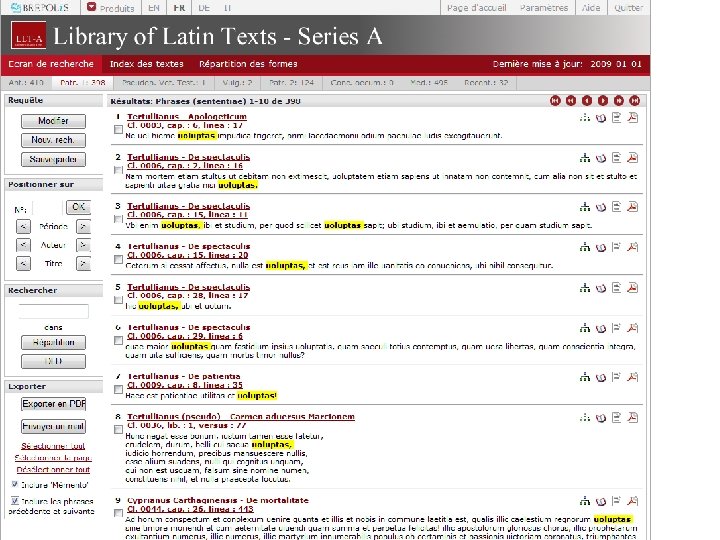Open PDF icon for result 9 De mortalitate
The image size is (720, 540).
[x=633, y=501]
